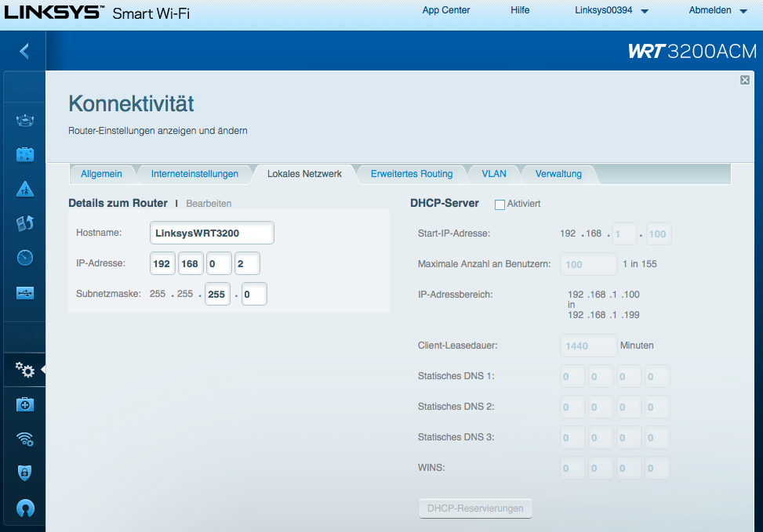
Task: Open Parental Controls warning-sign icon
Action: pyautogui.click(x=25, y=189)
